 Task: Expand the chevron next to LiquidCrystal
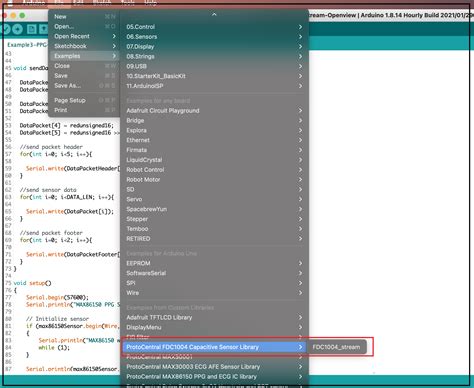click(300, 160)
